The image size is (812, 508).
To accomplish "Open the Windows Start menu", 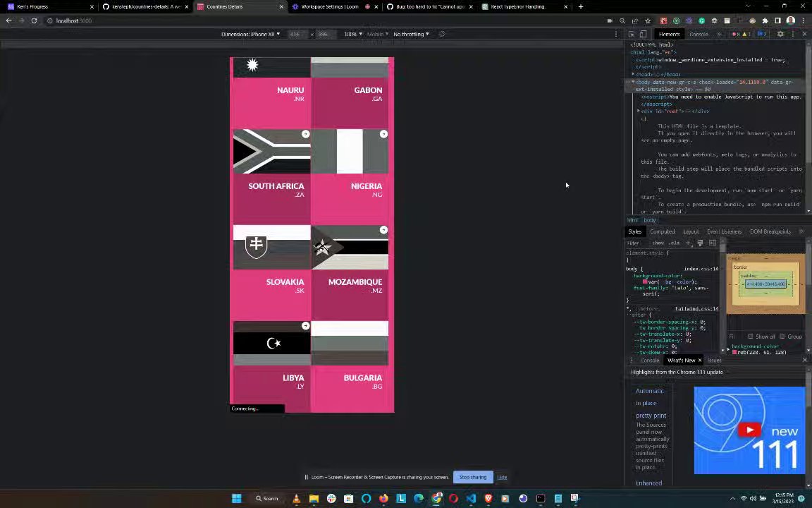I will click(237, 499).
